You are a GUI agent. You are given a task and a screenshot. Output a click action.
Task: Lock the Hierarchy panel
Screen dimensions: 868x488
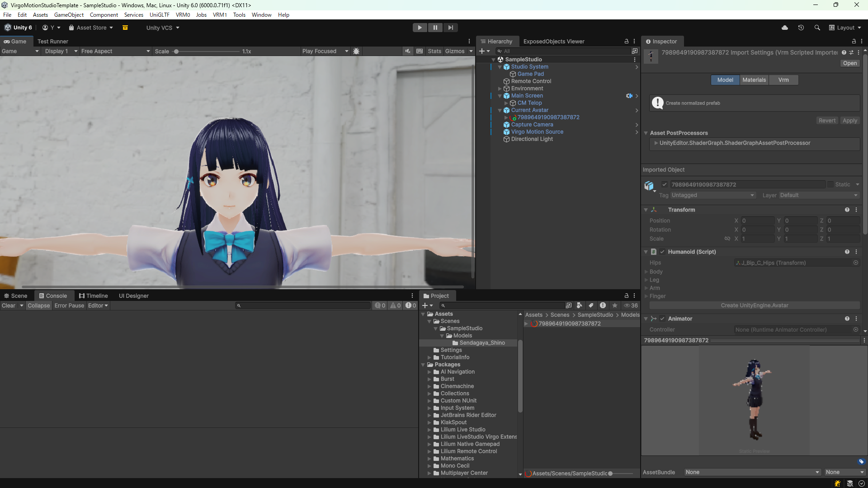click(x=627, y=41)
